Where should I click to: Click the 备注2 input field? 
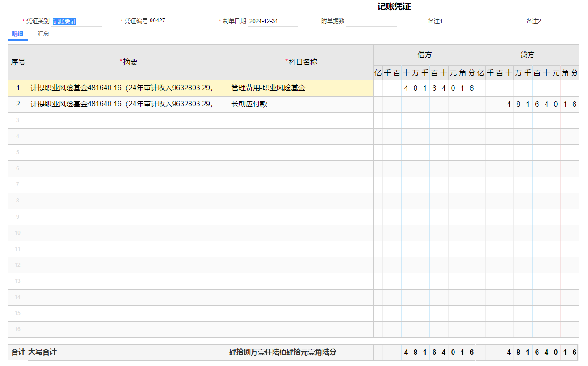pos(564,21)
